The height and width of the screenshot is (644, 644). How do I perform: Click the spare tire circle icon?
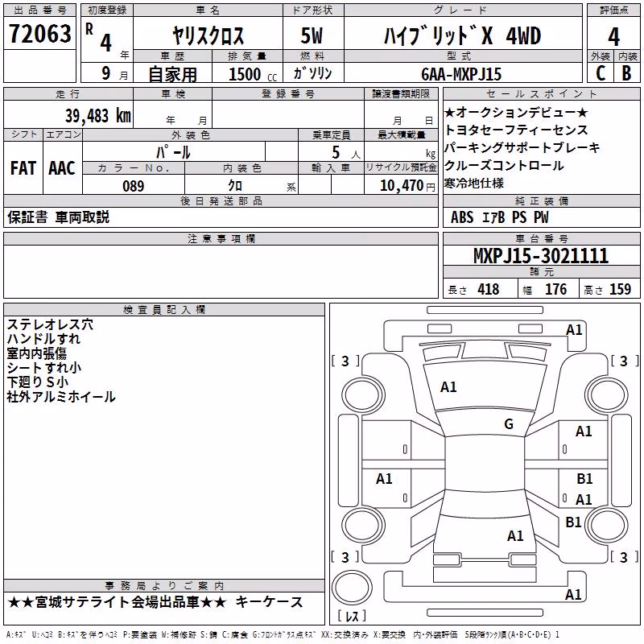[352, 588]
